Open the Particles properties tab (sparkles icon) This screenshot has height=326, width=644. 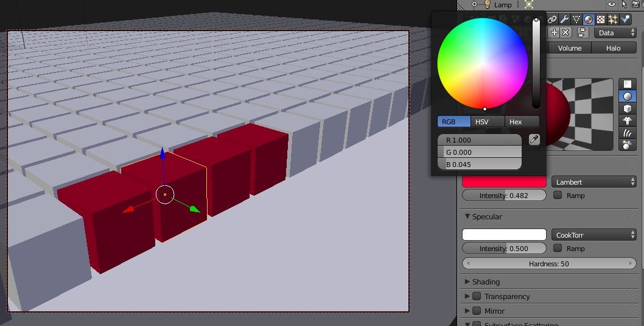click(613, 19)
